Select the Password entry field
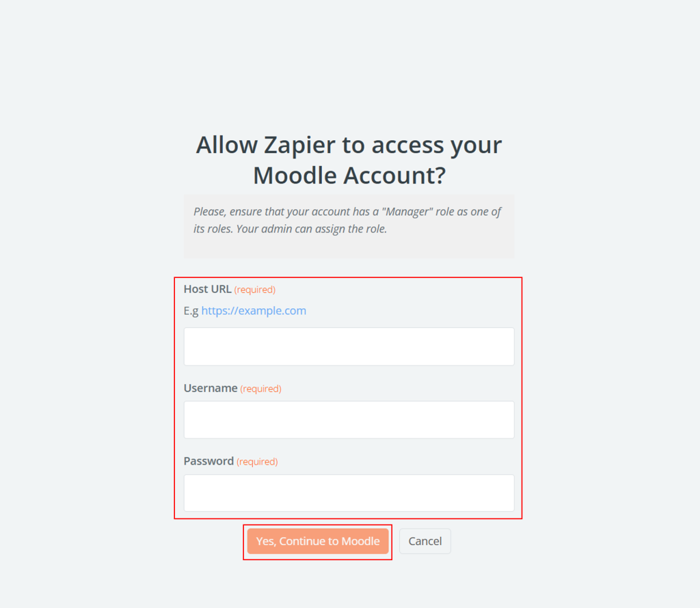 coord(349,493)
